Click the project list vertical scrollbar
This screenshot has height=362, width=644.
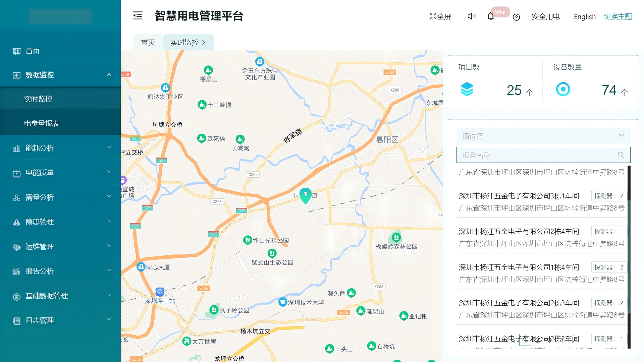(x=629, y=256)
